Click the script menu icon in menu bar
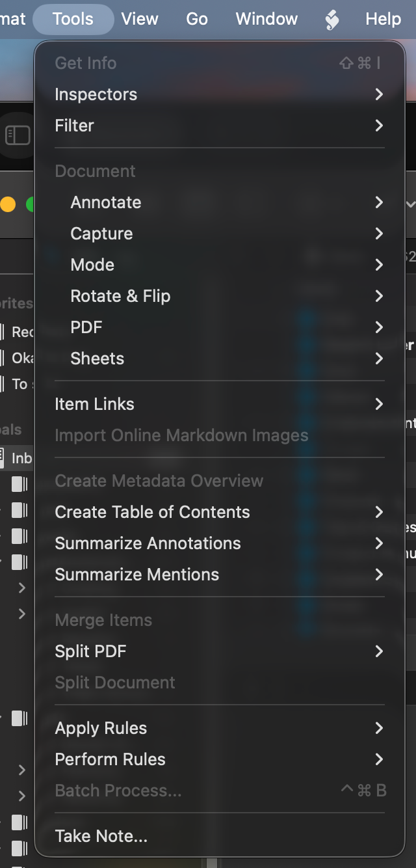416x868 pixels. click(x=332, y=20)
